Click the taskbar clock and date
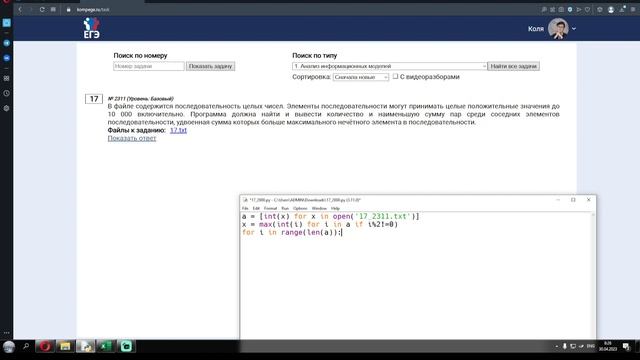The image size is (640, 360). click(x=608, y=346)
